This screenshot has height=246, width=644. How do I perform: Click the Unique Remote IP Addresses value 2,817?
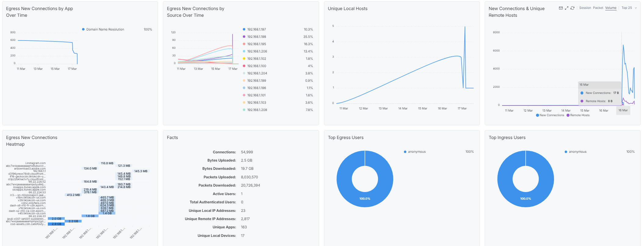pyautogui.click(x=245, y=219)
